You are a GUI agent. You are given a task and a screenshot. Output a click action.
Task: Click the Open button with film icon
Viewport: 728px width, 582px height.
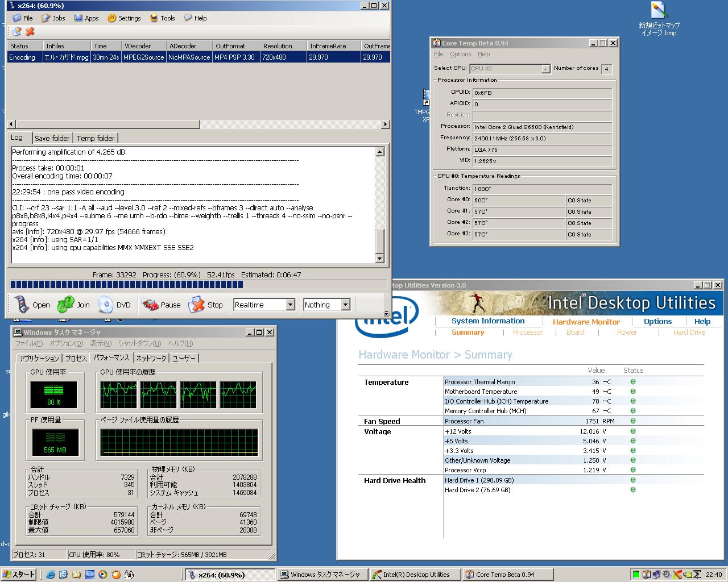tap(32, 305)
